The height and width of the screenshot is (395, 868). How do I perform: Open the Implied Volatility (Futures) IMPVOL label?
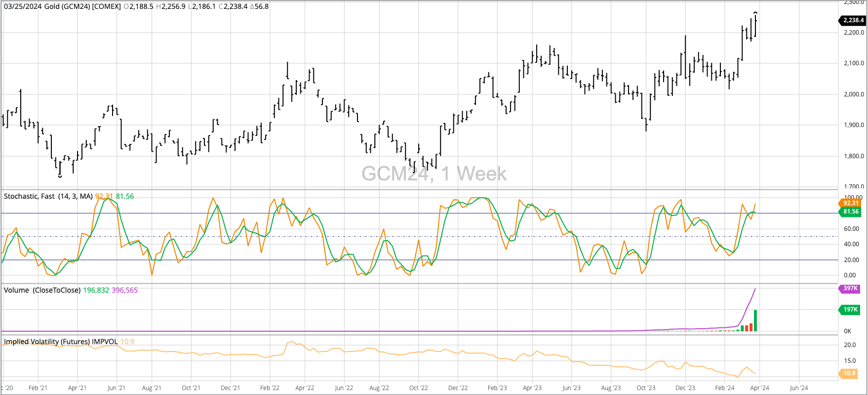(x=61, y=342)
